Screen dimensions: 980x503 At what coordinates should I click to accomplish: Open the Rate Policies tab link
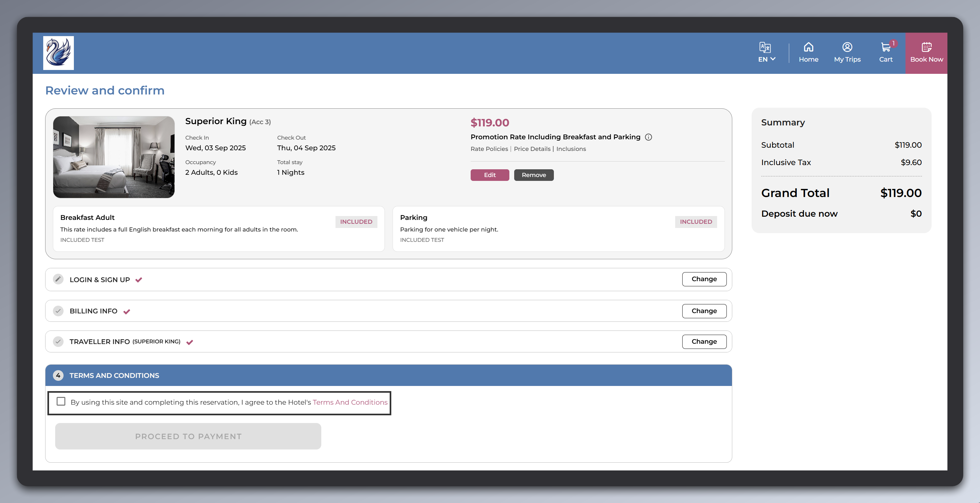(489, 149)
